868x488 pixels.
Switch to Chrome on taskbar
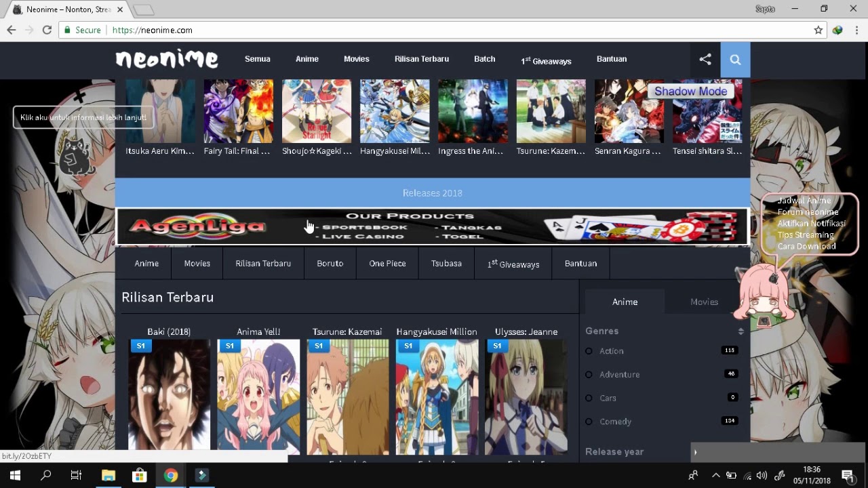click(x=170, y=475)
